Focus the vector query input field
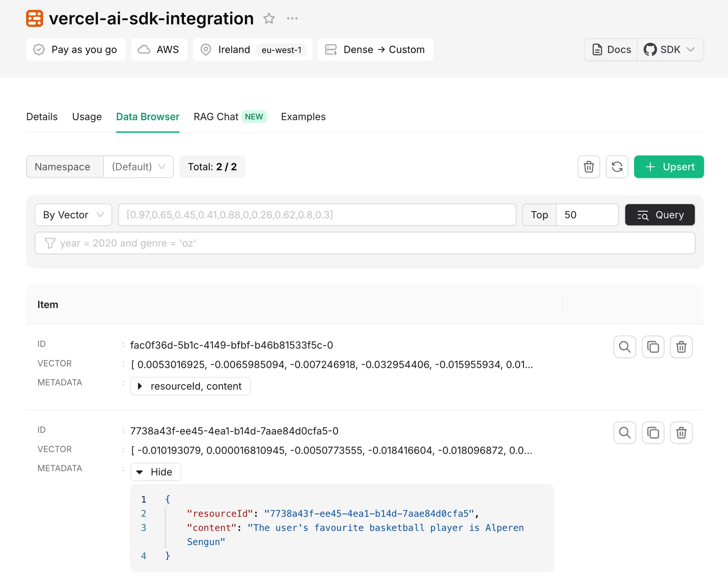This screenshot has height=580, width=728. point(317,215)
